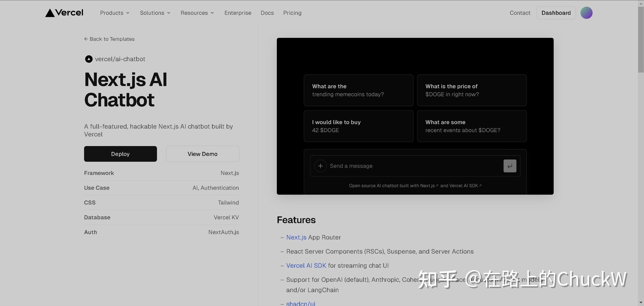The width and height of the screenshot is (644, 306).
Task: Expand the Solutions menu
Action: [155, 13]
